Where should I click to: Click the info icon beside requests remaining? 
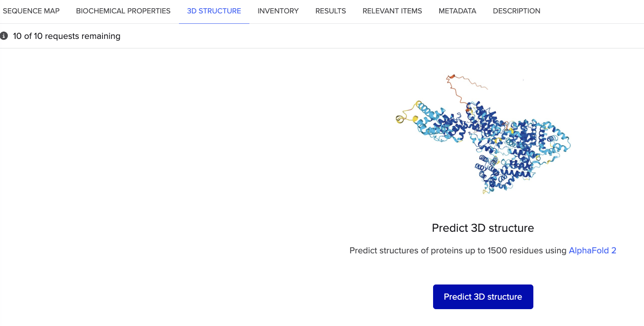coord(4,36)
